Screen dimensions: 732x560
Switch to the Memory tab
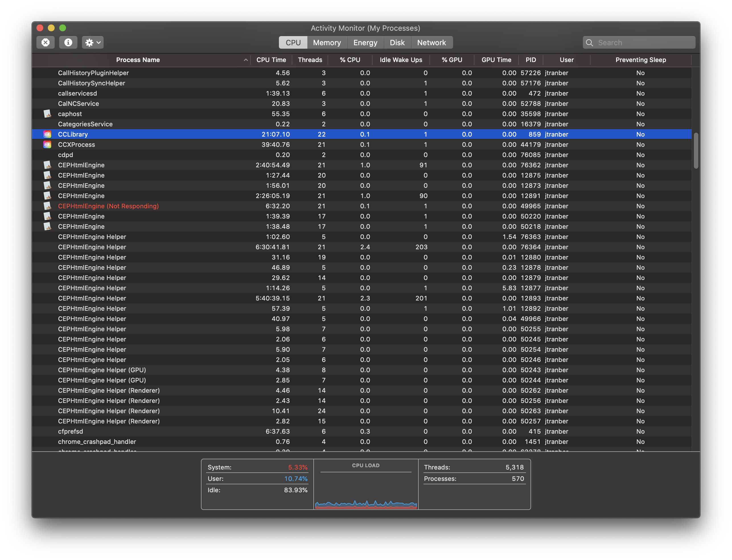point(327,42)
